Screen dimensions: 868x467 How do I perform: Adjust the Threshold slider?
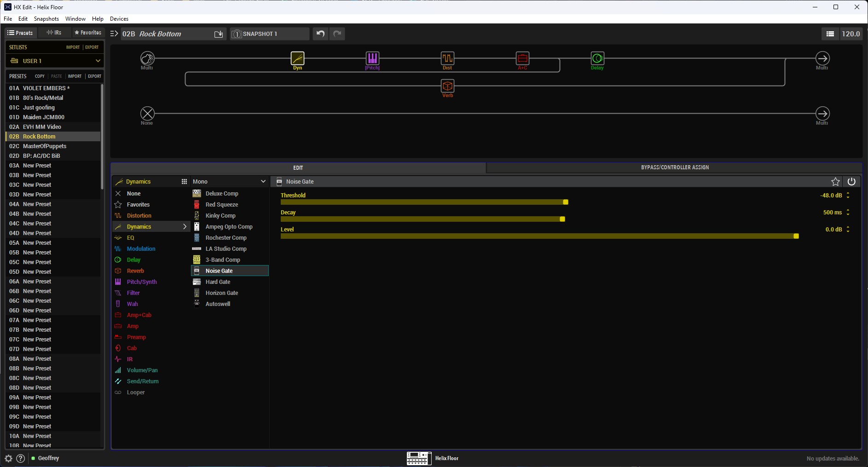[565, 202]
